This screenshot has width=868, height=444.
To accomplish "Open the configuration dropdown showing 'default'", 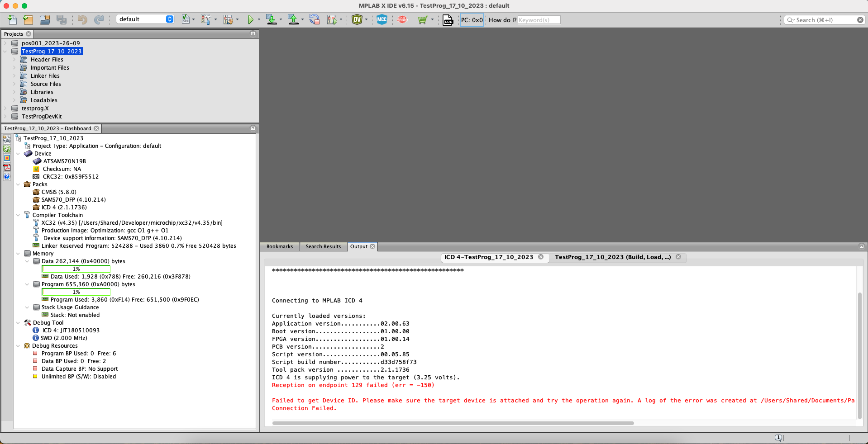I will (x=145, y=19).
